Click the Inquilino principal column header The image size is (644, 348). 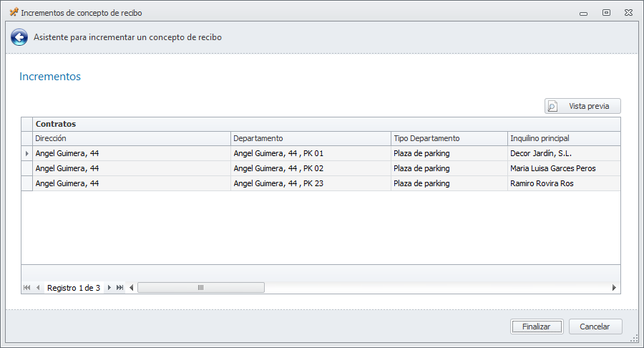point(562,138)
